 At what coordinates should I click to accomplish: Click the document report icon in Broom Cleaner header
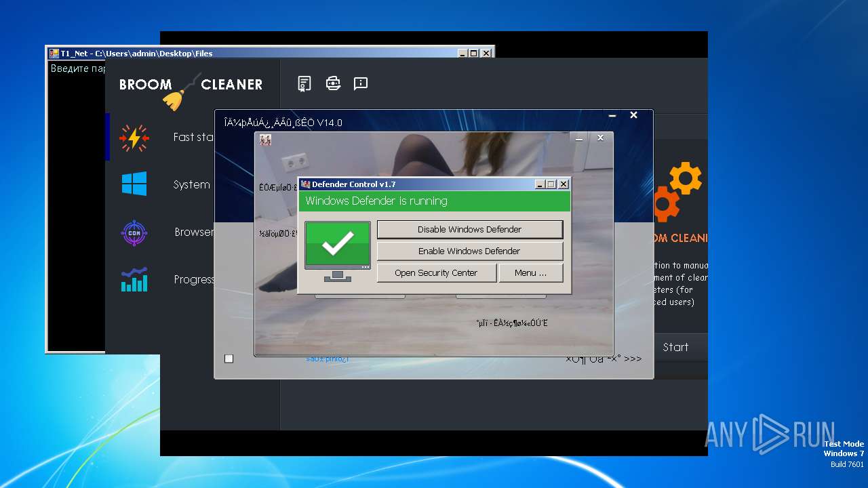[304, 83]
